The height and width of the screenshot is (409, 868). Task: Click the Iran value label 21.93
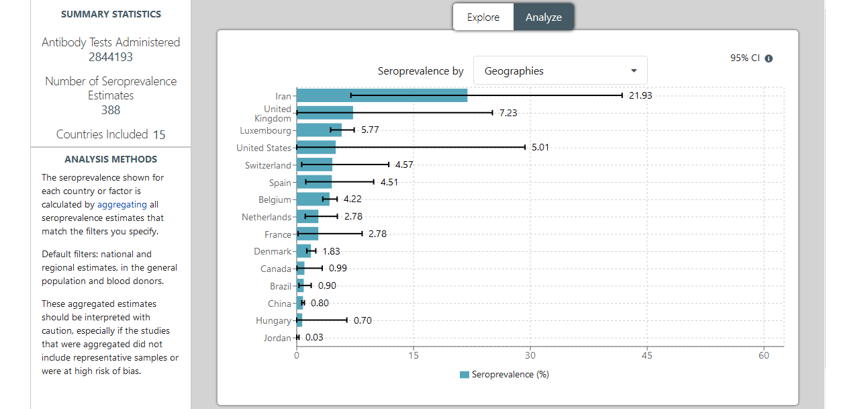click(x=640, y=95)
